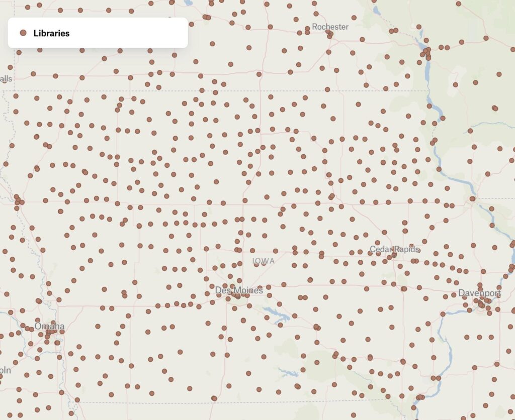
Task: Click the partial "oln" Lincoln label at left edge
Action: point(5,370)
